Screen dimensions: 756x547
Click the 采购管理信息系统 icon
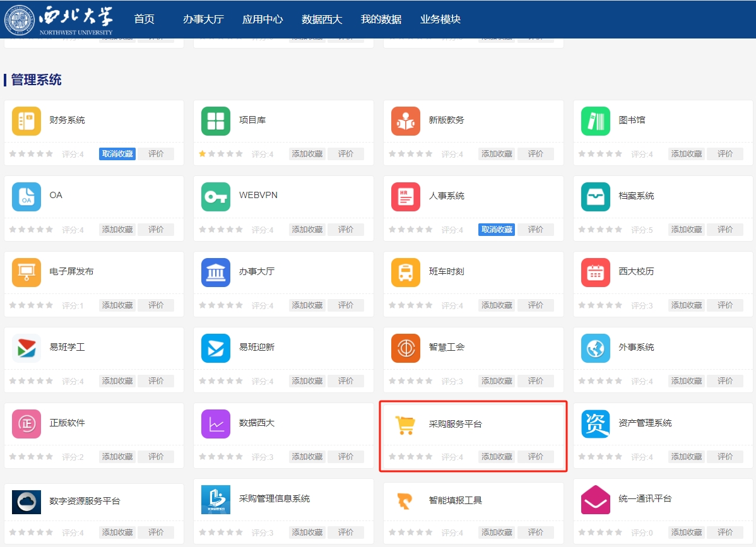216,499
